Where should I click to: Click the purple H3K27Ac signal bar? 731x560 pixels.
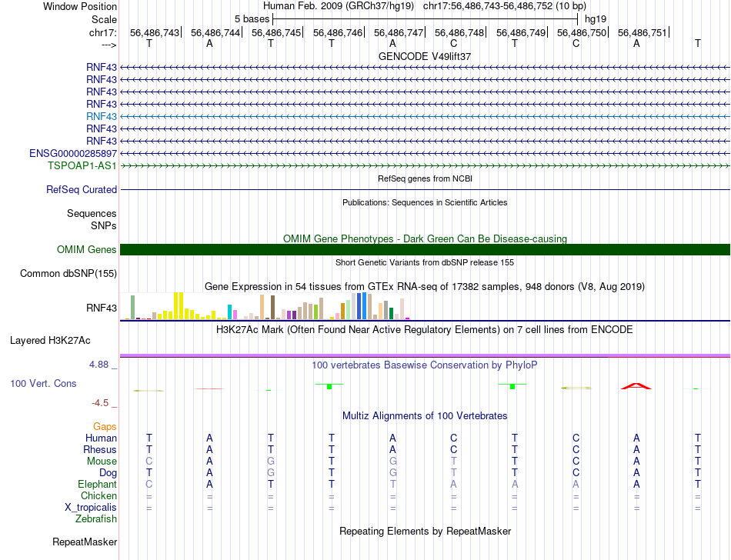click(425, 355)
